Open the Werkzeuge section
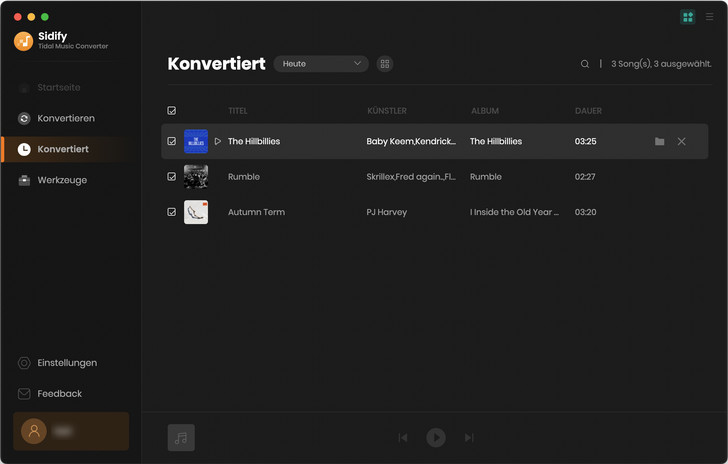Image resolution: width=728 pixels, height=464 pixels. tap(62, 180)
